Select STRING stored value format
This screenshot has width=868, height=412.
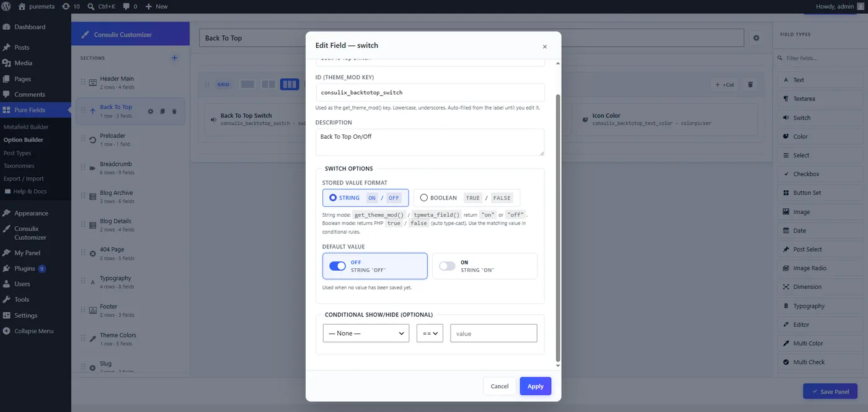[x=365, y=198]
